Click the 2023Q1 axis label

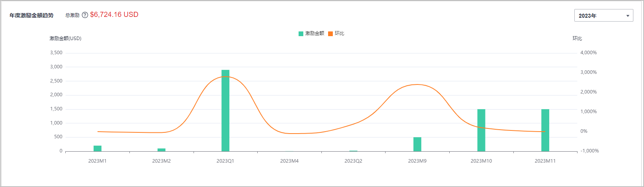coord(225,161)
